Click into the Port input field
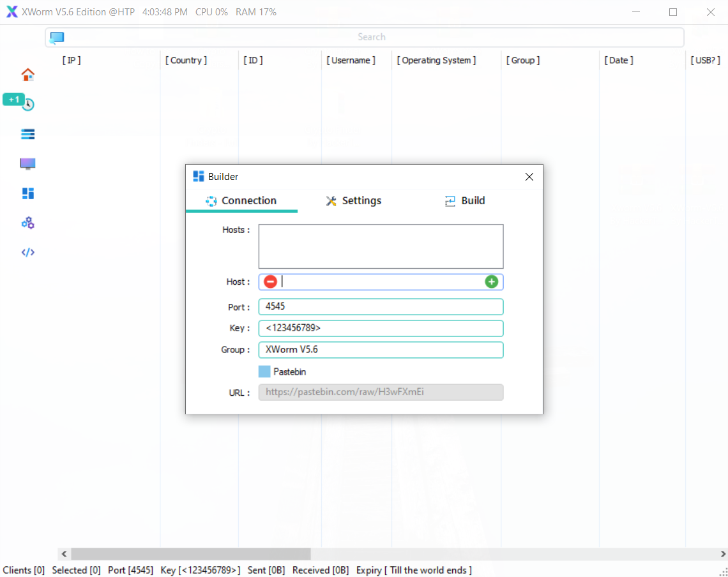The width and height of the screenshot is (728, 577). (x=381, y=306)
